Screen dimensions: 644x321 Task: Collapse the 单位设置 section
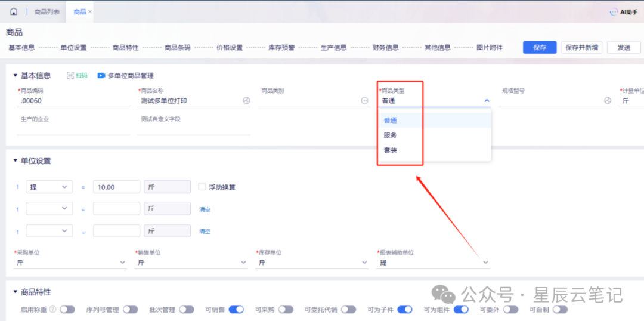pyautogui.click(x=15, y=160)
